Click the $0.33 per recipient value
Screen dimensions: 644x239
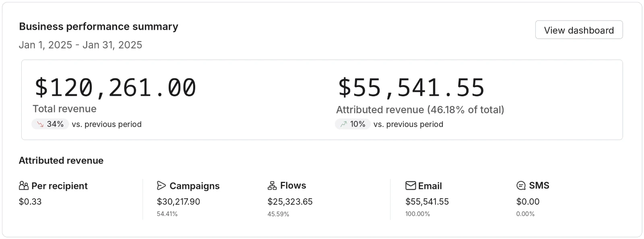pyautogui.click(x=30, y=202)
